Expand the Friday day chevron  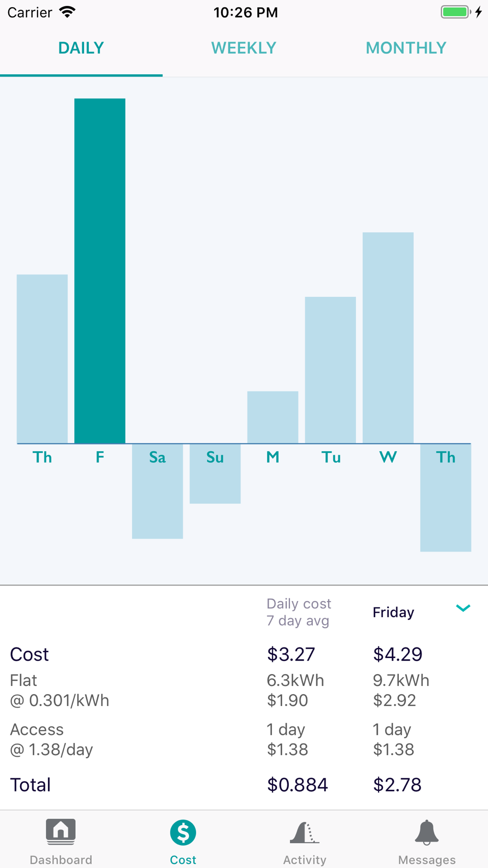(x=463, y=608)
